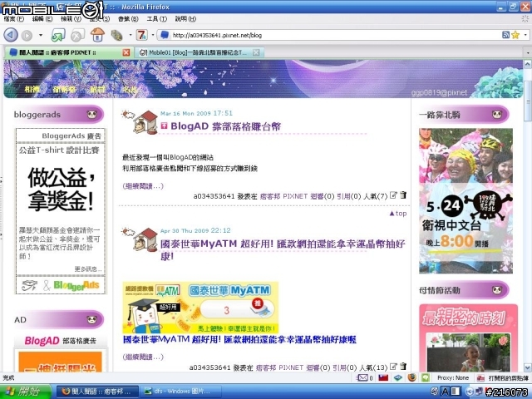
Task: Click 更多訊息 in the BloggerAds box
Action: [x=88, y=269]
